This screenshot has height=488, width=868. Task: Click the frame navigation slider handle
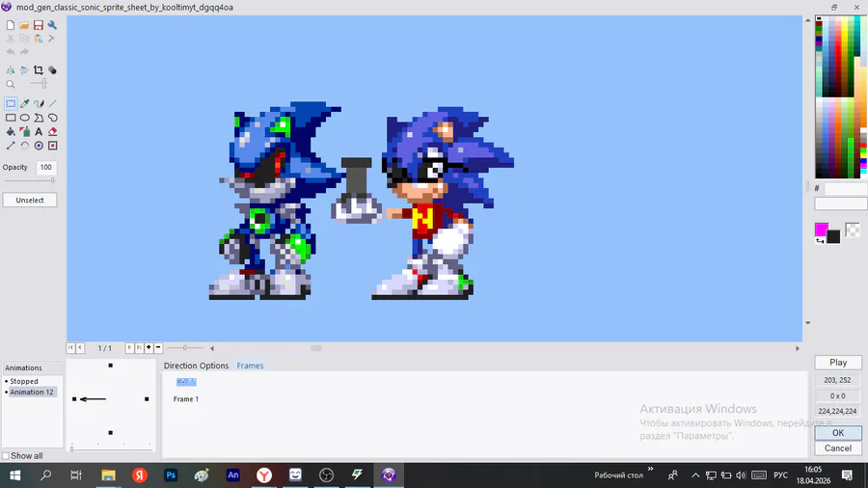tap(185, 347)
